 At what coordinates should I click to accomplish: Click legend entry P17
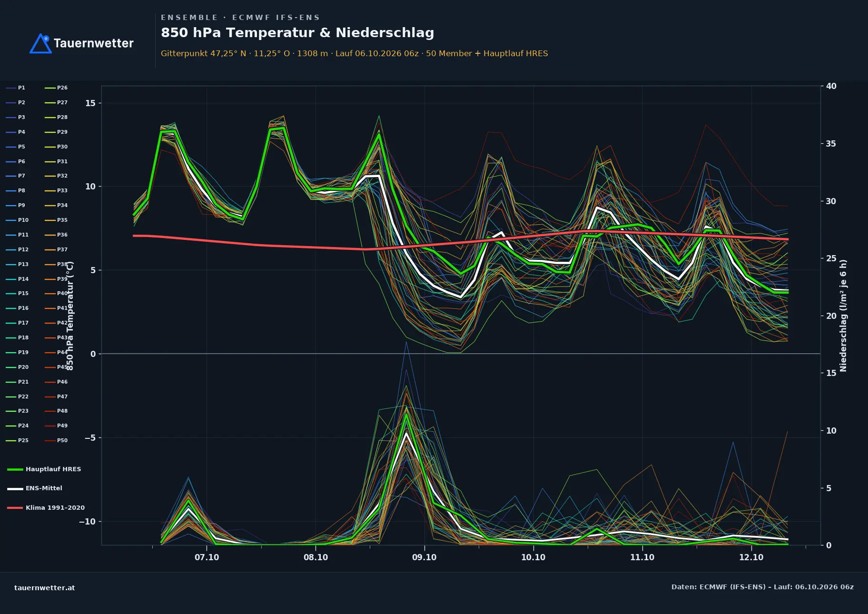[x=17, y=323]
